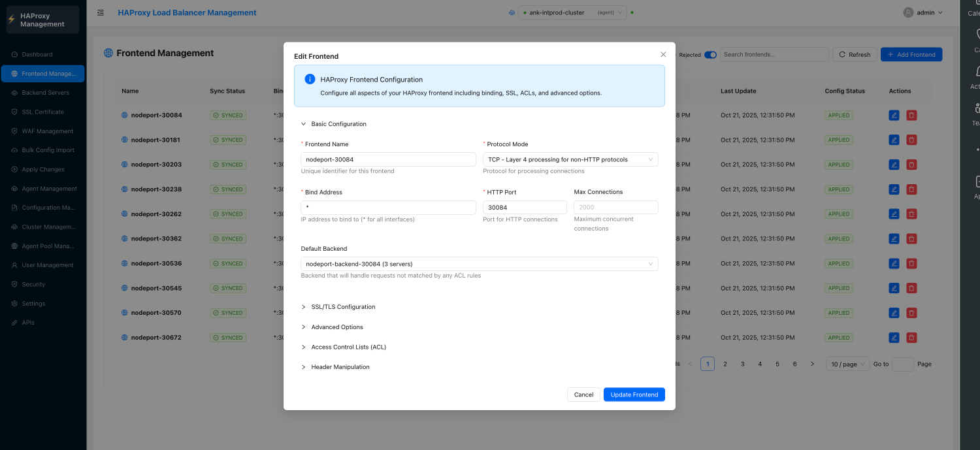Screen dimensions: 980x450
Task: Click the cluster globe icon in header
Action: (512, 12)
